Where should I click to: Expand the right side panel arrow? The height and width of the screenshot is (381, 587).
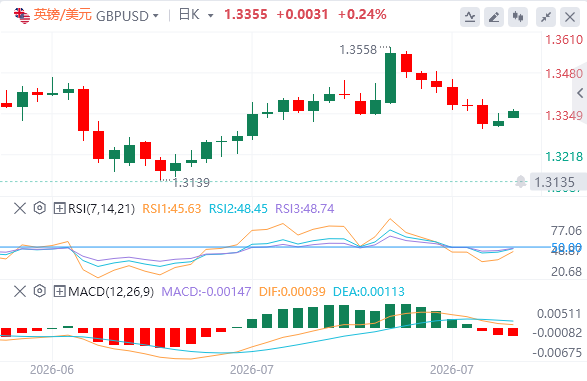pos(580,93)
